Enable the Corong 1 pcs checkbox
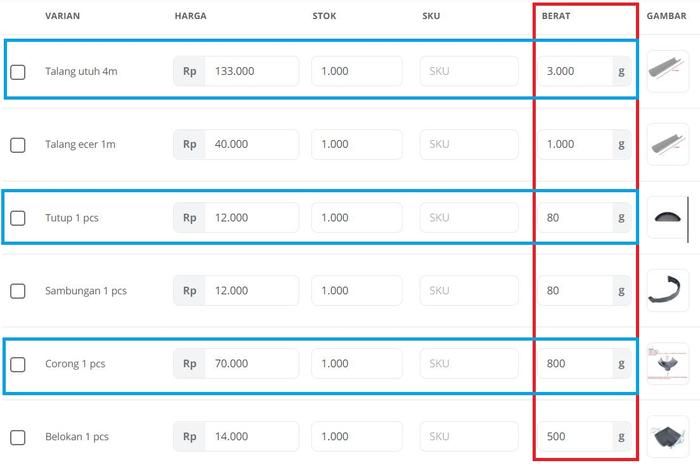700x470 pixels. [x=18, y=364]
